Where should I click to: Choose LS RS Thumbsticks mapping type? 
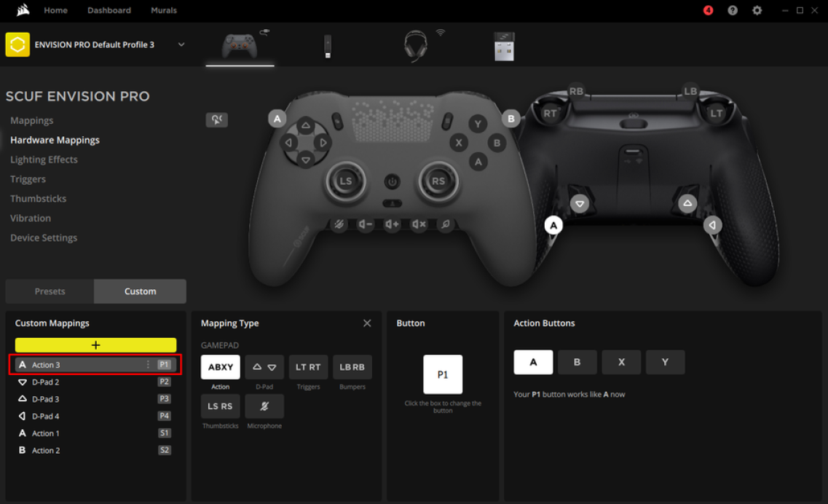(220, 406)
